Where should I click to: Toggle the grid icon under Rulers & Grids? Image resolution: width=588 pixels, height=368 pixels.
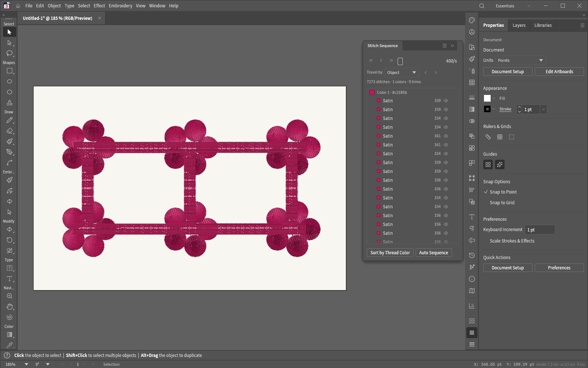click(x=500, y=137)
